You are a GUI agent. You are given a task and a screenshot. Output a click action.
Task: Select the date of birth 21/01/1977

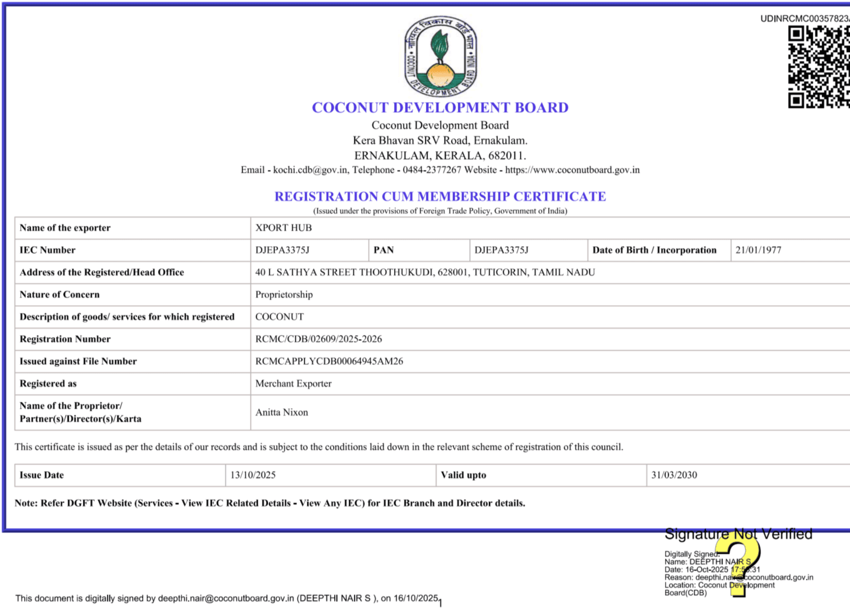coord(758,250)
